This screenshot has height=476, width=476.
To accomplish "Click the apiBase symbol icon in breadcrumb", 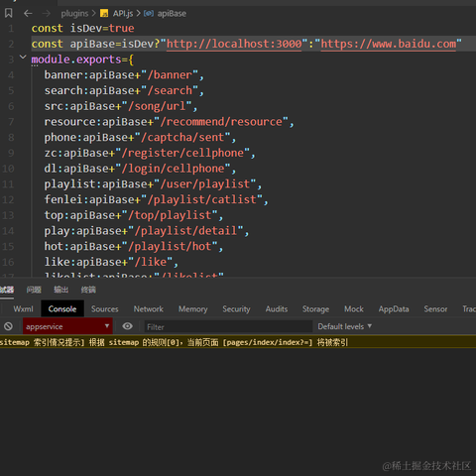I will click(149, 13).
